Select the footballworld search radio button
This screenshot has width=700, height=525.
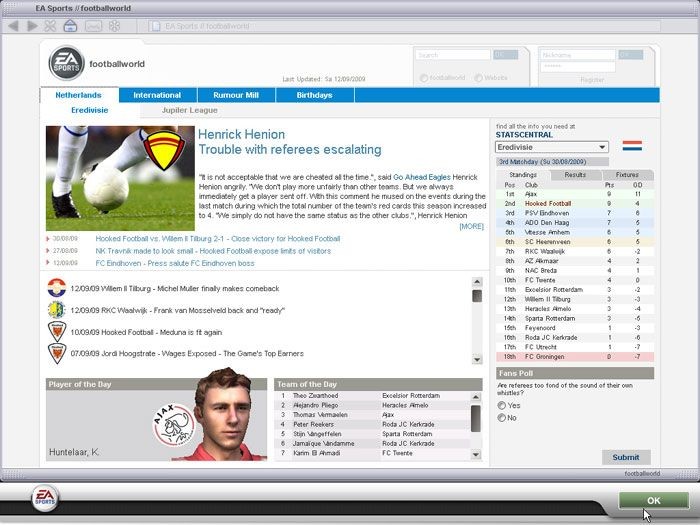(x=424, y=78)
